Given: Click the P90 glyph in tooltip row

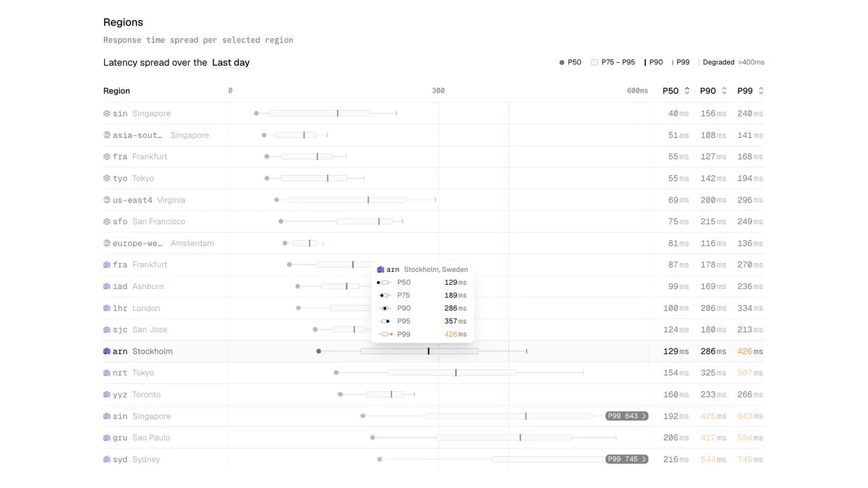Looking at the screenshot, I should click(x=384, y=308).
